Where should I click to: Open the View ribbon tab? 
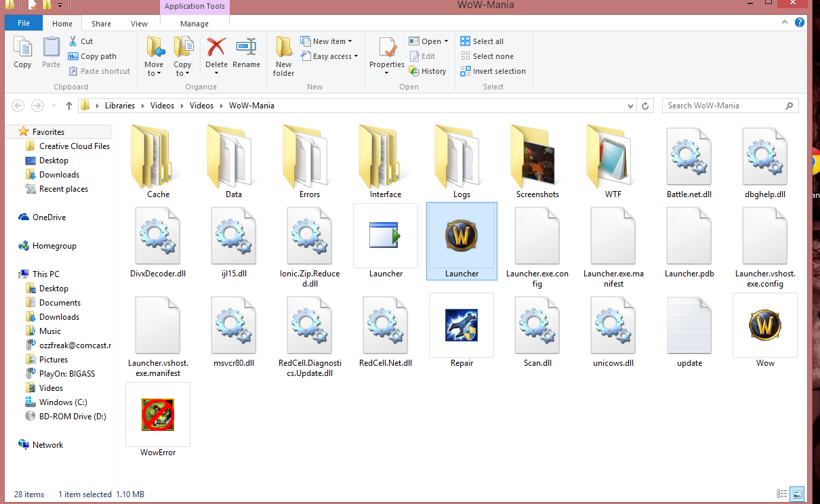point(139,24)
